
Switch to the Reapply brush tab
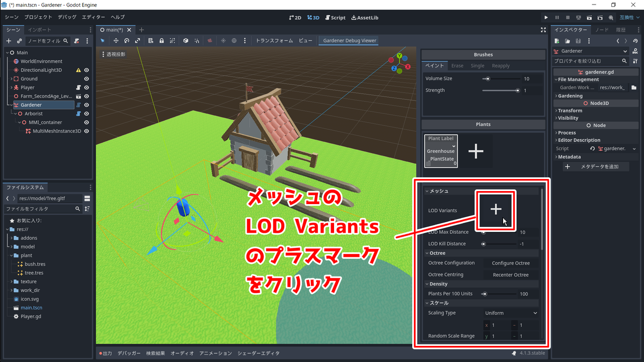point(501,66)
